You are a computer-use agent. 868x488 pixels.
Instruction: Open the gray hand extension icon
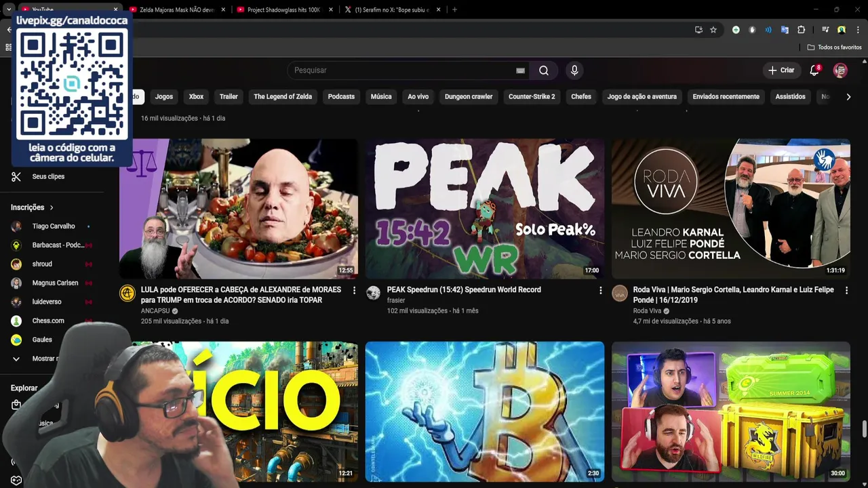pyautogui.click(x=752, y=30)
